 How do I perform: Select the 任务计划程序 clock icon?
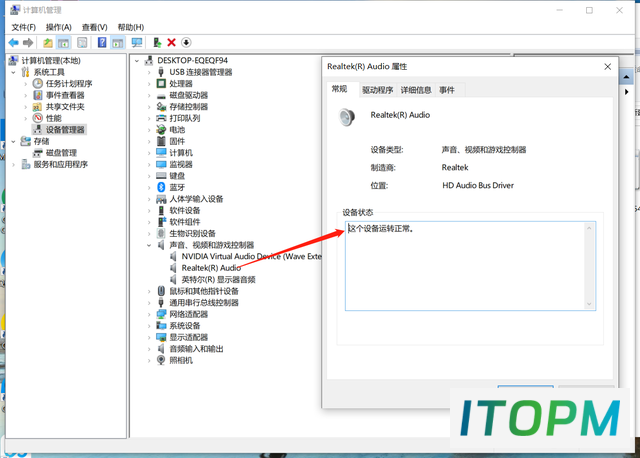38,84
